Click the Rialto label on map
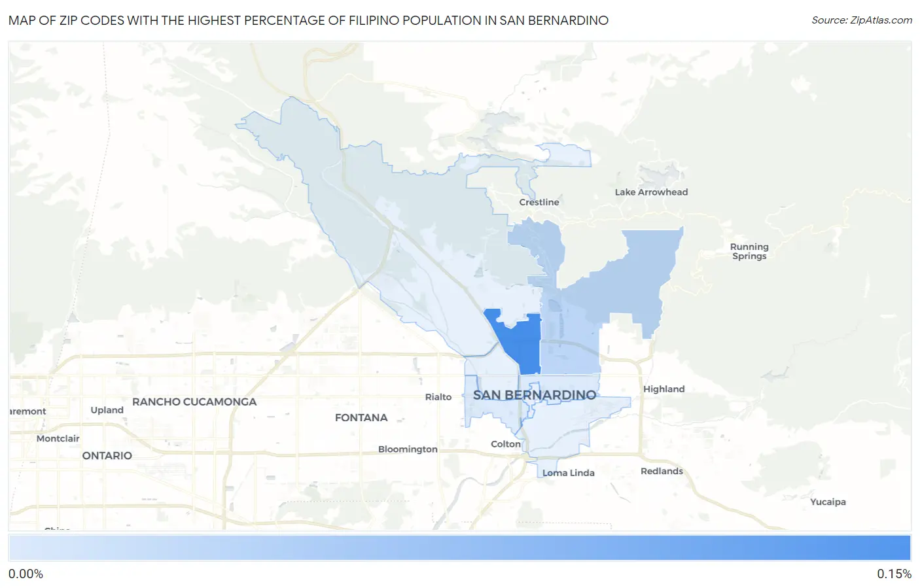The width and height of the screenshot is (920, 588). [438, 397]
